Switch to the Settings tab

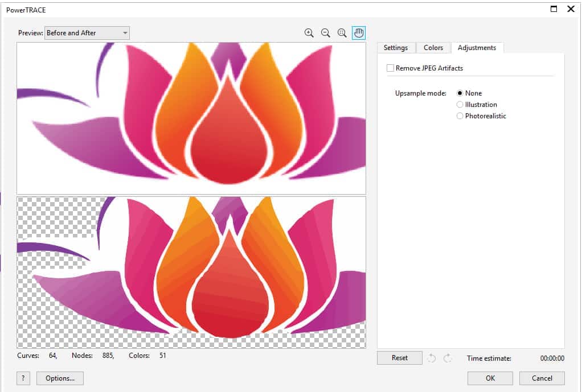[396, 48]
